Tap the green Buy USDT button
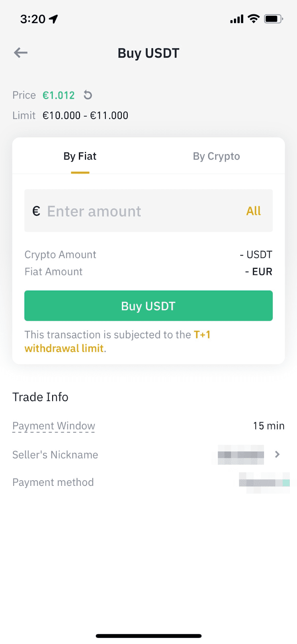Screen dimensions: 297x644 click(x=148, y=306)
